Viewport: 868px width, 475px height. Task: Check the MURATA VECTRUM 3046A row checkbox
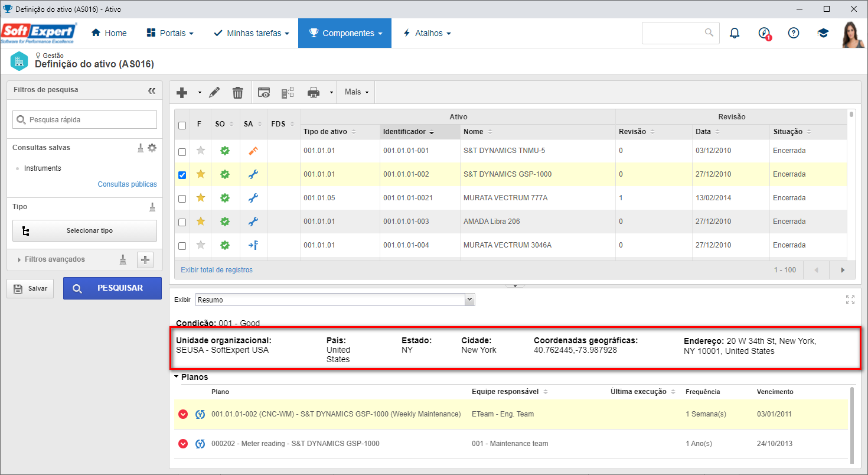coord(182,246)
